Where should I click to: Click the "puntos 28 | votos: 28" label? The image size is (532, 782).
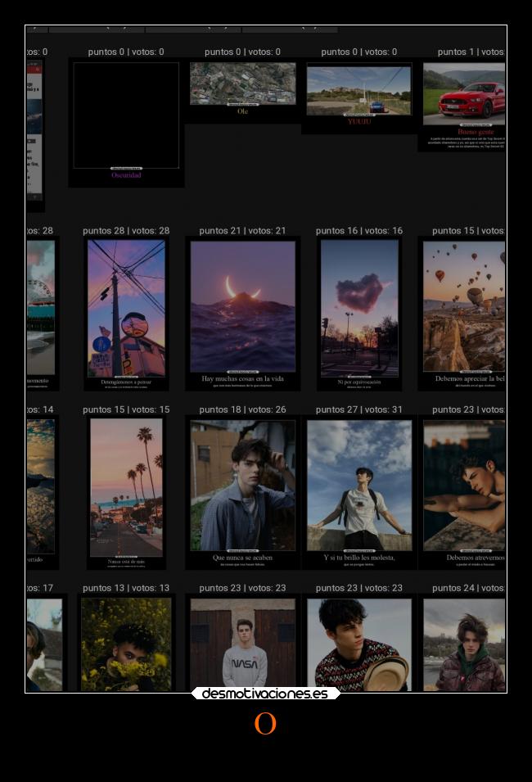click(x=126, y=231)
